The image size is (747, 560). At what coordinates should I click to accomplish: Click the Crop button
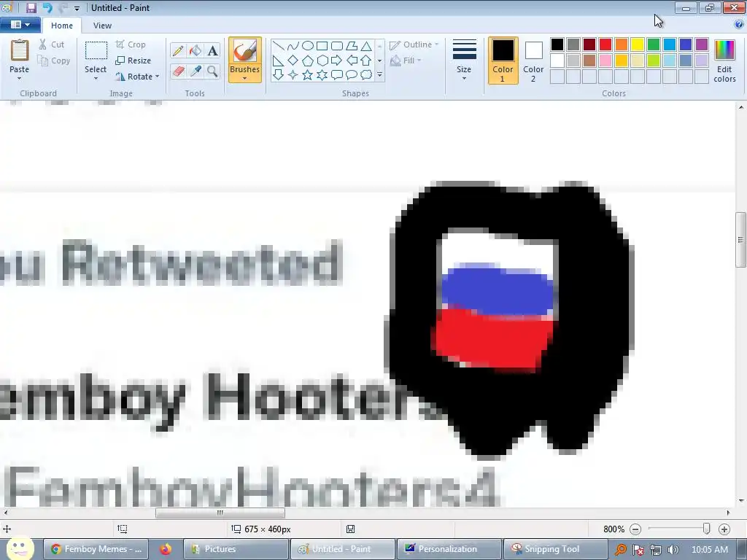coord(131,44)
